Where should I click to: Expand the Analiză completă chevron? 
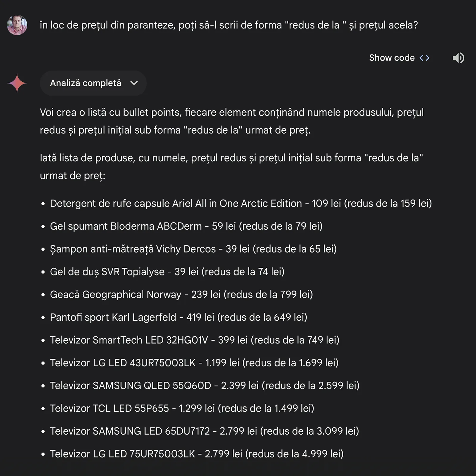(x=134, y=83)
